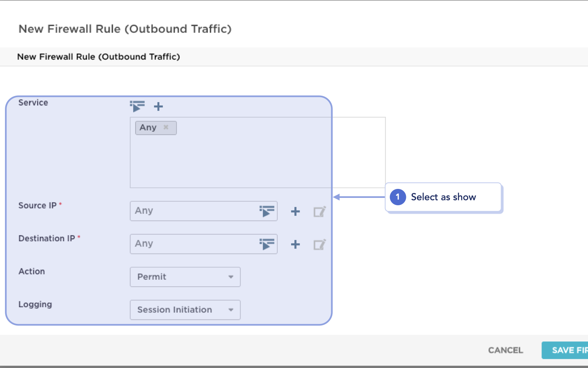The image size is (588, 368).
Task: Select the Any tag under Service
Action: click(149, 127)
